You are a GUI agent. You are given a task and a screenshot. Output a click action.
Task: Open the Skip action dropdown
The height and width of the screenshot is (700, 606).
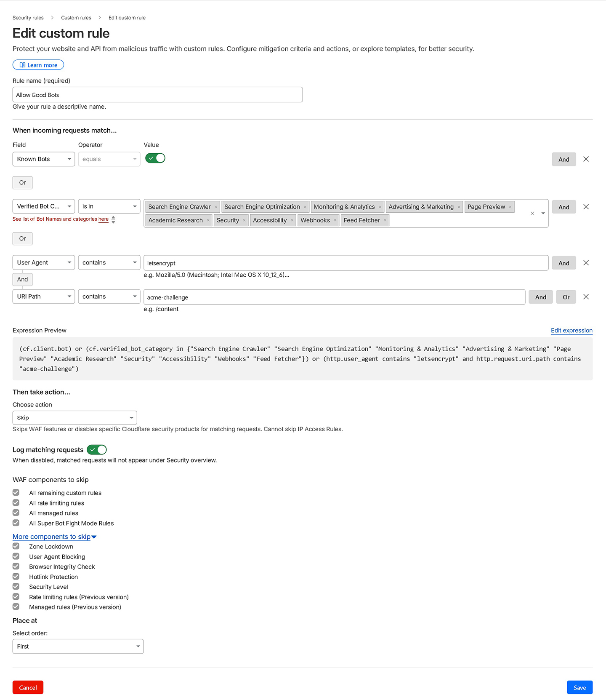[75, 418]
